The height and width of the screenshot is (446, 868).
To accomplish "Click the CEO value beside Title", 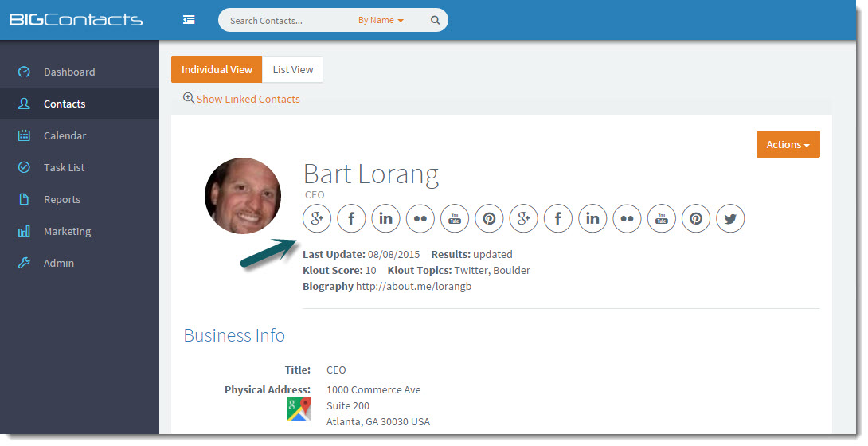I will pos(336,370).
